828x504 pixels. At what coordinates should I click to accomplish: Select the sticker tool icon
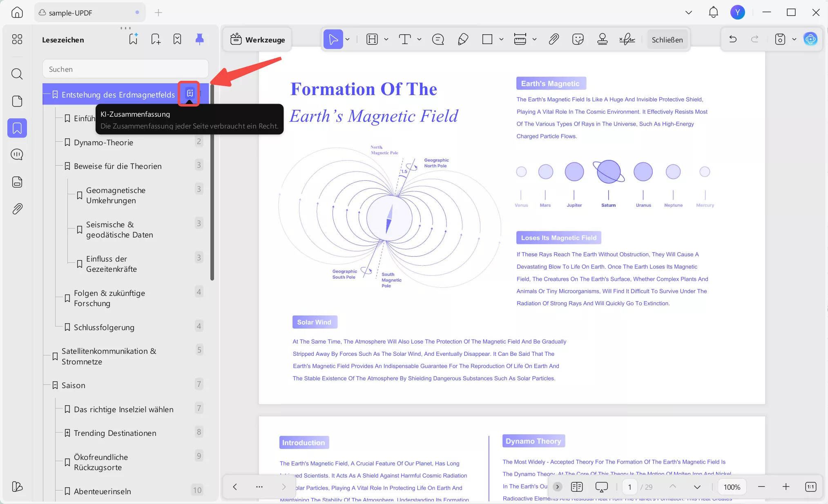coord(578,39)
